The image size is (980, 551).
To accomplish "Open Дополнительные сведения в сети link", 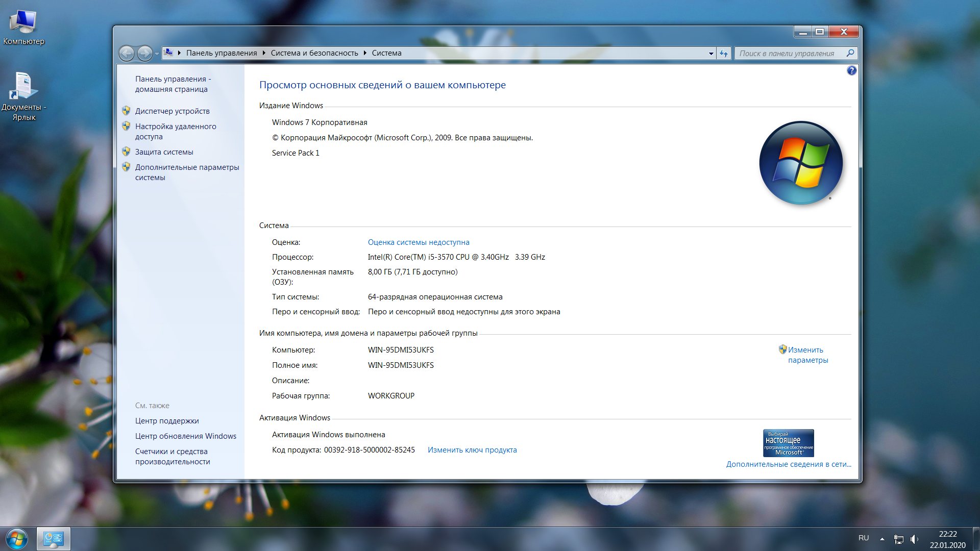I will 789,464.
